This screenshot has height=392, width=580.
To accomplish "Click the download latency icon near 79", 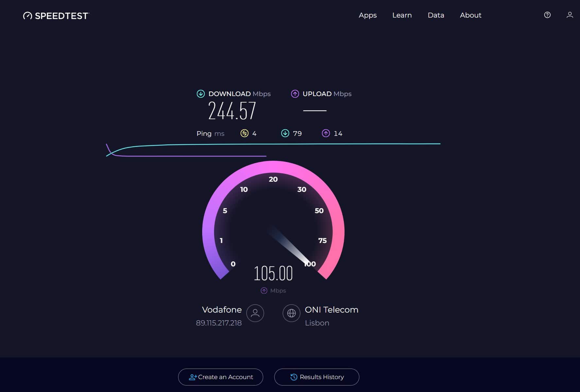I will (285, 133).
